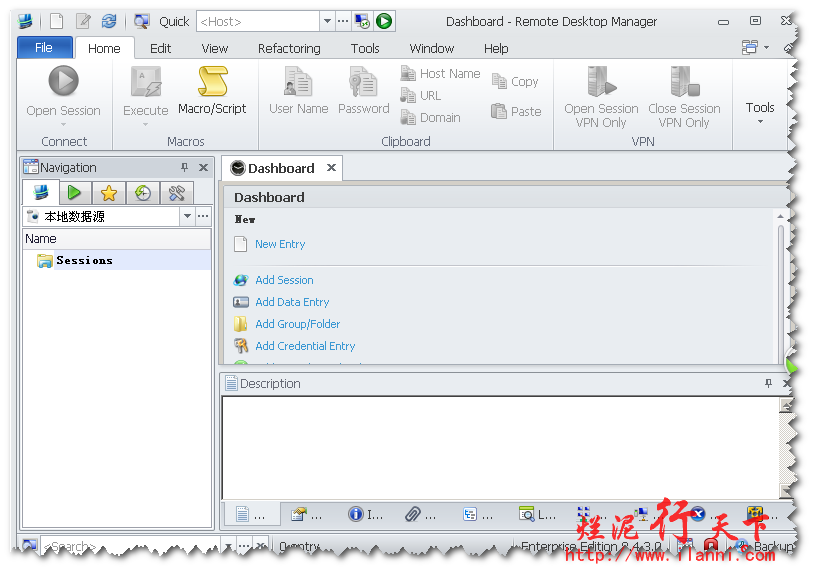Screen dimensions: 815x573
Task: Click the sub connections tree tab icon
Action: [469, 514]
